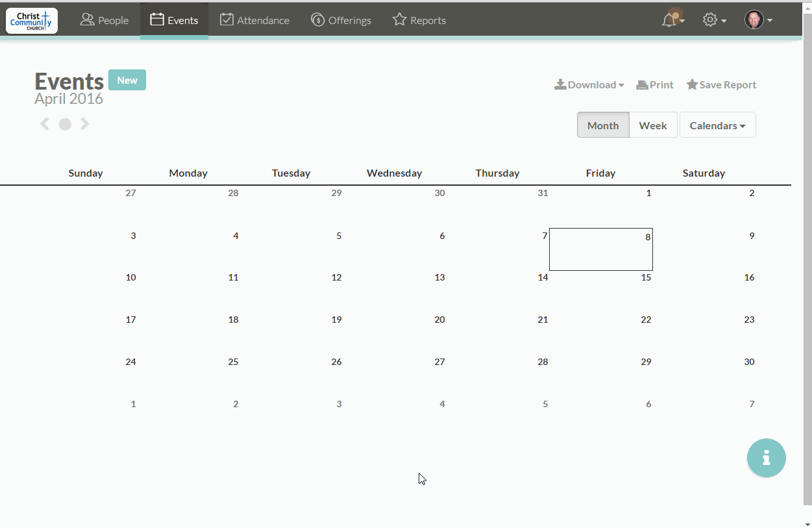Go to previous month arrow
Viewport: 812px width, 528px height.
coord(45,124)
